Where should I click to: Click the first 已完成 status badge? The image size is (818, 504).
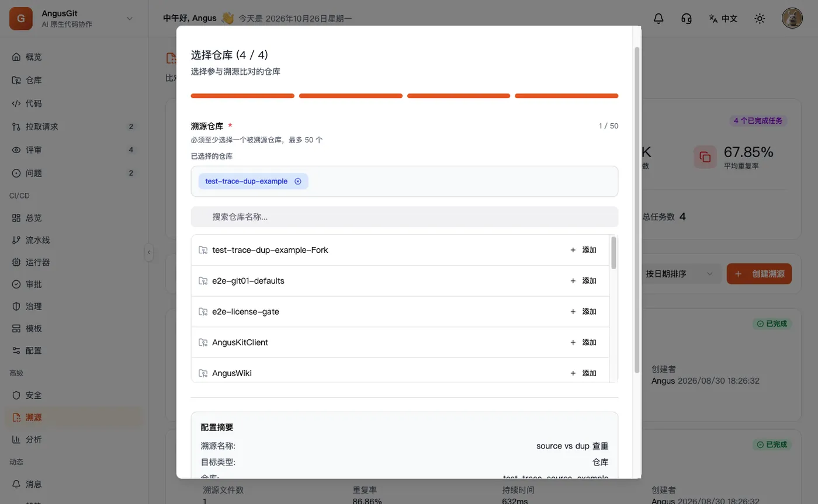772,324
